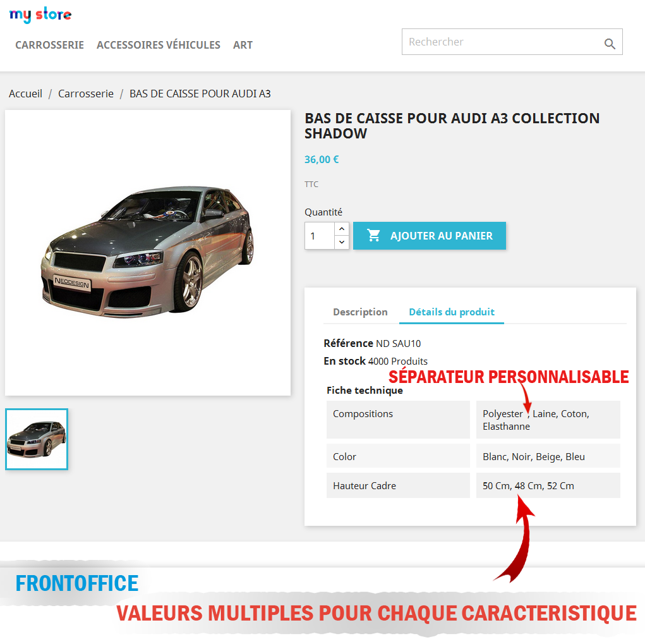The width and height of the screenshot is (645, 644).
Task: Select the Audi product thumbnail
Action: point(37,439)
